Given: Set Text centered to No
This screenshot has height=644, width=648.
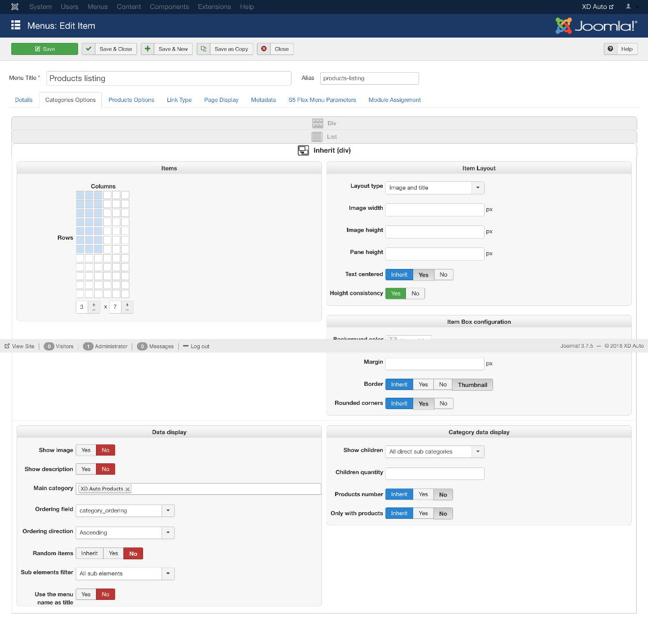Looking at the screenshot, I should click(x=443, y=275).
